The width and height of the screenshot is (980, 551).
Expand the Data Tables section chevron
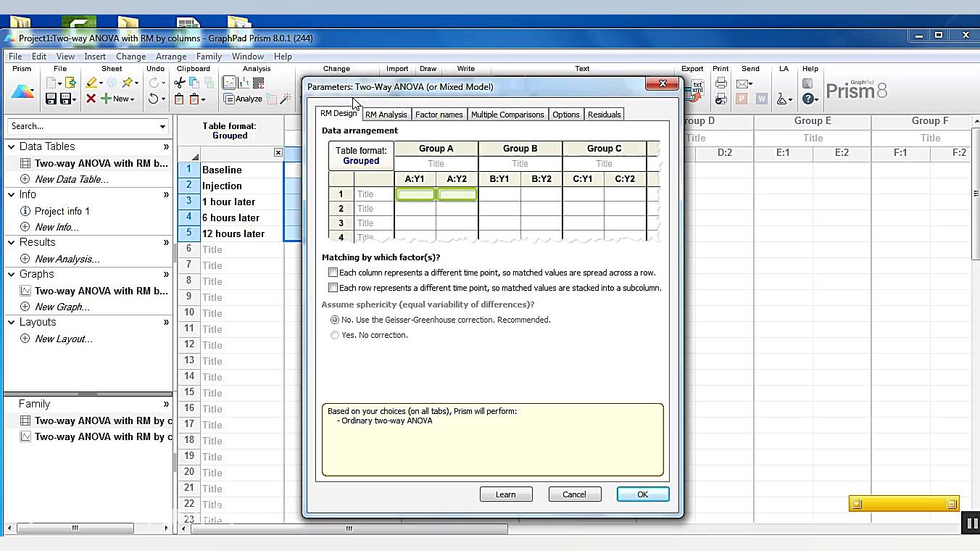click(x=166, y=146)
